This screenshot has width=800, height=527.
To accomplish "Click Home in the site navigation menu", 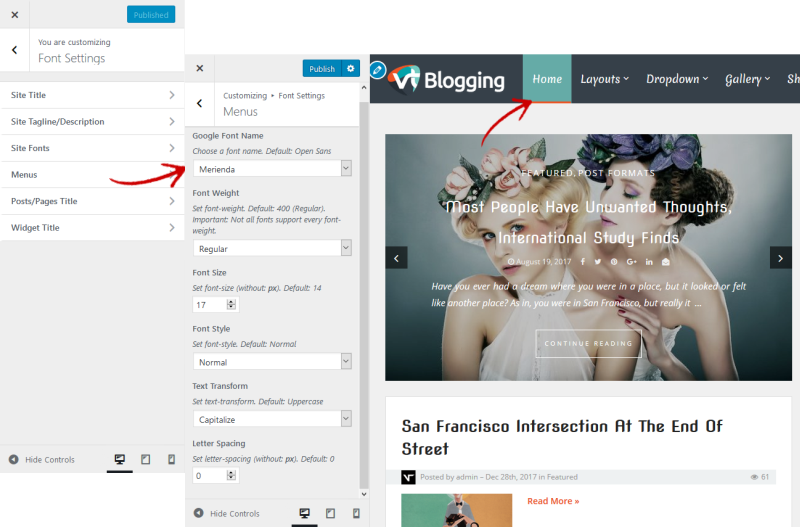I will click(x=547, y=79).
